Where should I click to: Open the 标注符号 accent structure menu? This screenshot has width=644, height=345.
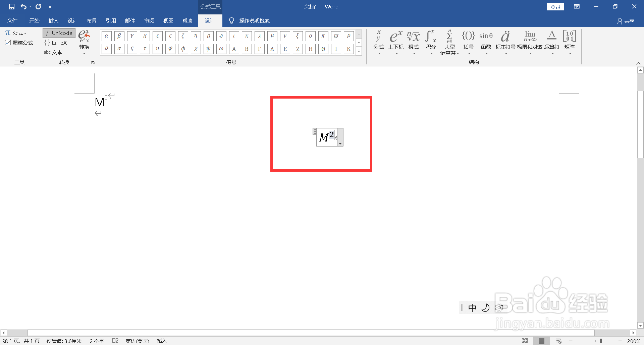505,42
